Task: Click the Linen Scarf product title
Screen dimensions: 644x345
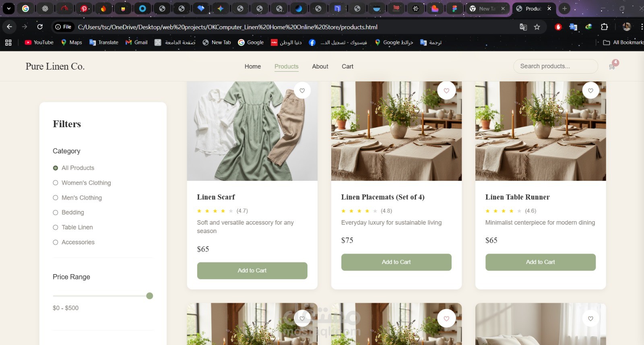Action: tap(216, 197)
